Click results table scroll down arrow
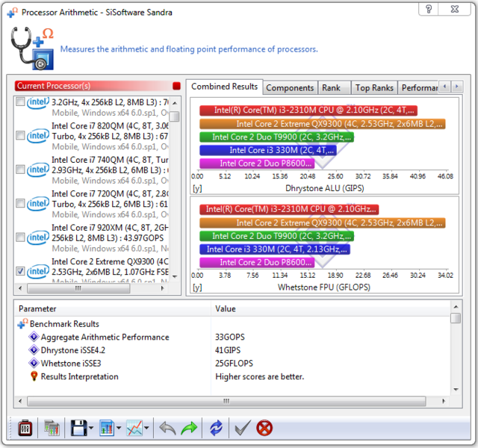 point(456,390)
